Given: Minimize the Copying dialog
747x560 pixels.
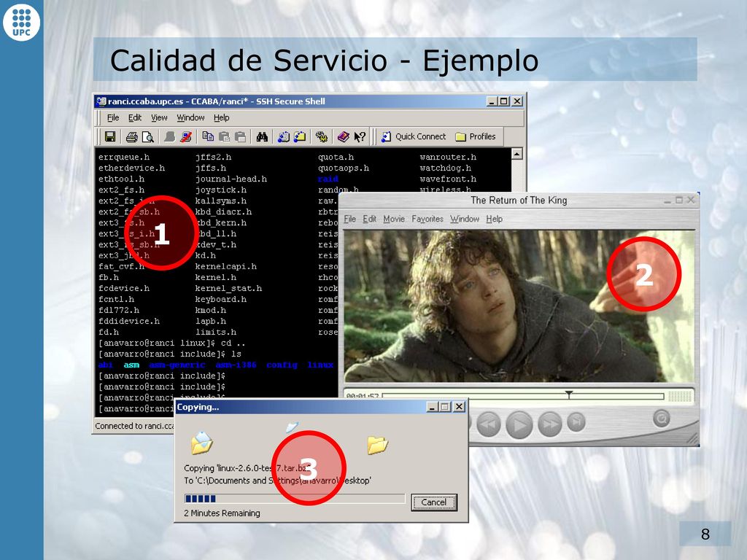Looking at the screenshot, I should (432, 407).
